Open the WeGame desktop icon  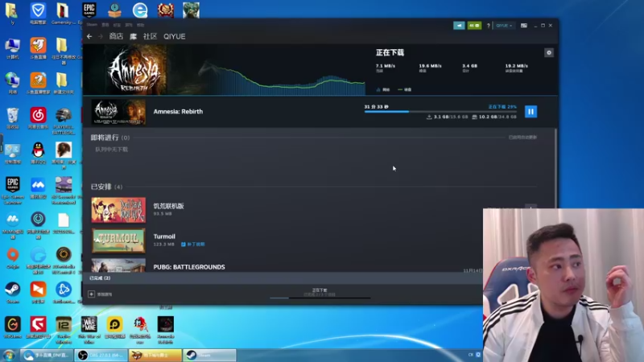12,327
